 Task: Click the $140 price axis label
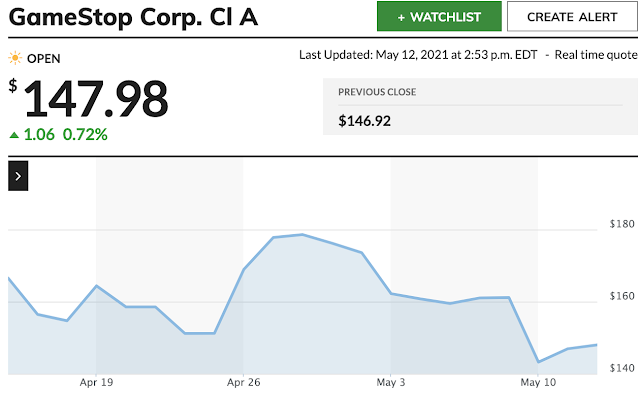point(622,368)
